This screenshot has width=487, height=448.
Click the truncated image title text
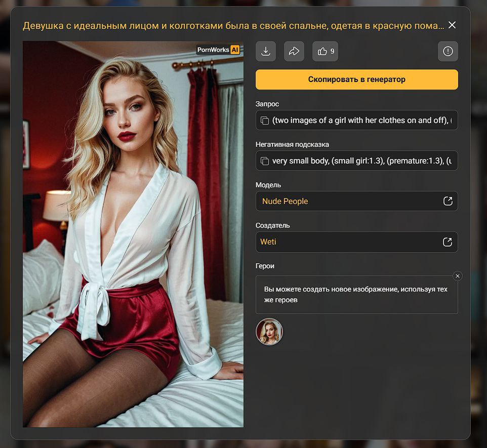point(233,25)
